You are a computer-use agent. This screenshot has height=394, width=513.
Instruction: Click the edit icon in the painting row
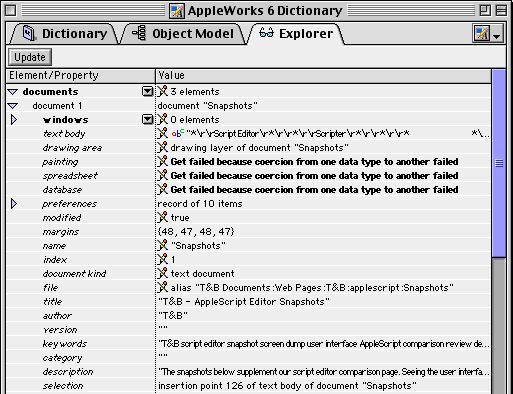pos(163,161)
